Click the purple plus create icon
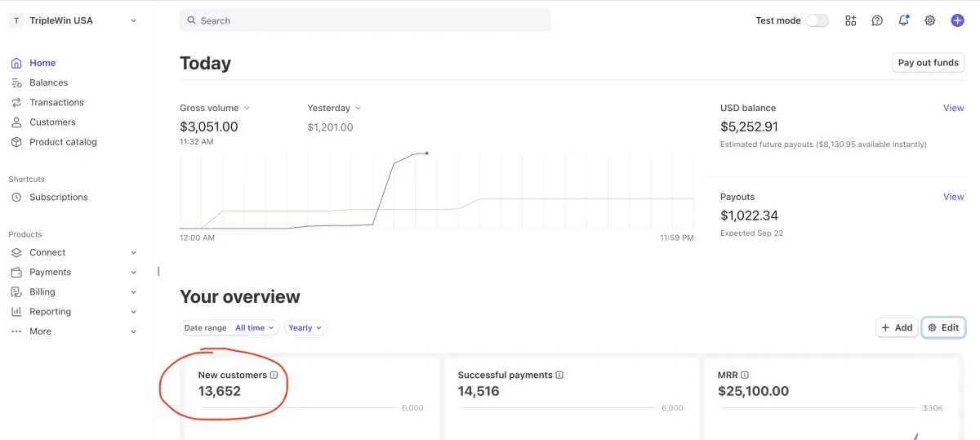This screenshot has width=980, height=440. [957, 20]
